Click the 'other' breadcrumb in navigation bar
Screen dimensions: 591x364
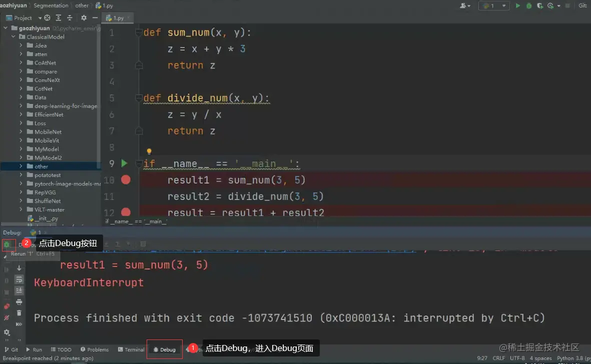82,5
